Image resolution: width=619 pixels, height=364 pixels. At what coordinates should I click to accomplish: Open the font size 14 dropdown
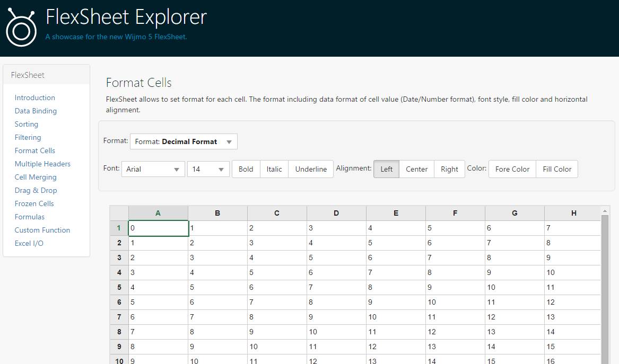tap(208, 169)
